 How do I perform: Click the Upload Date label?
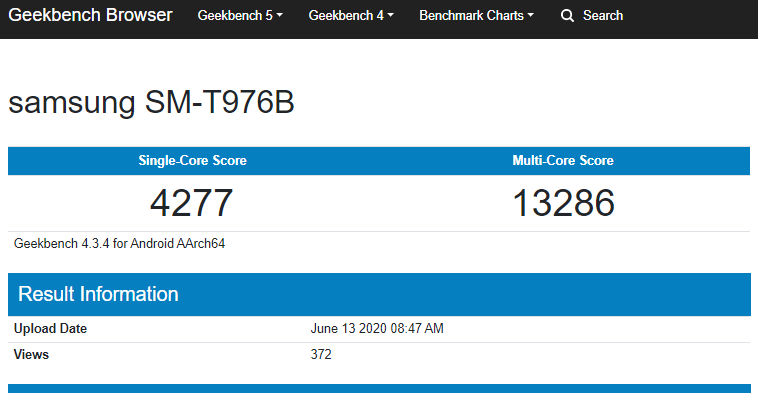click(50, 329)
